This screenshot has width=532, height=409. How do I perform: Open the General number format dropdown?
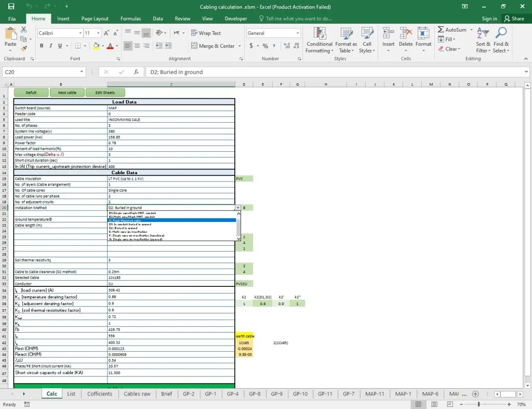(x=298, y=33)
